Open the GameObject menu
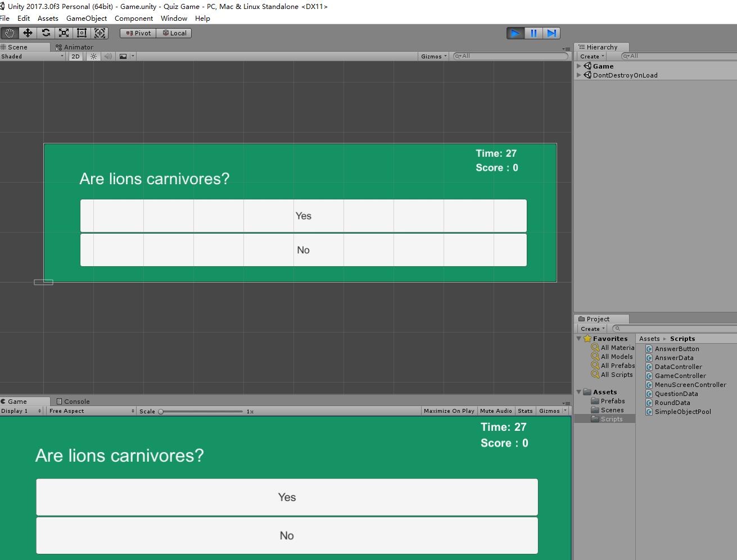Image resolution: width=737 pixels, height=560 pixels. tap(87, 19)
